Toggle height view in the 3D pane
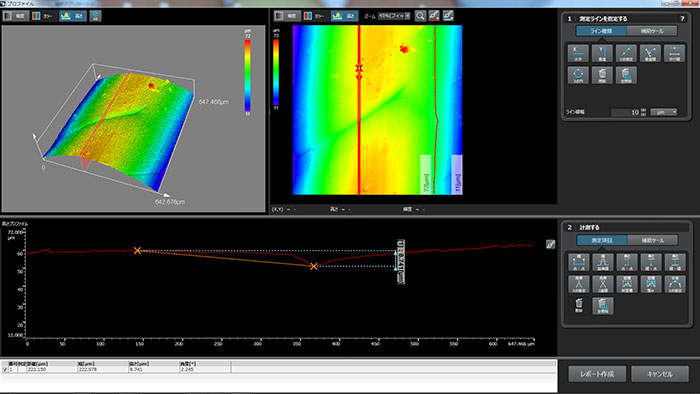Image resolution: width=700 pixels, height=394 pixels. click(x=73, y=16)
